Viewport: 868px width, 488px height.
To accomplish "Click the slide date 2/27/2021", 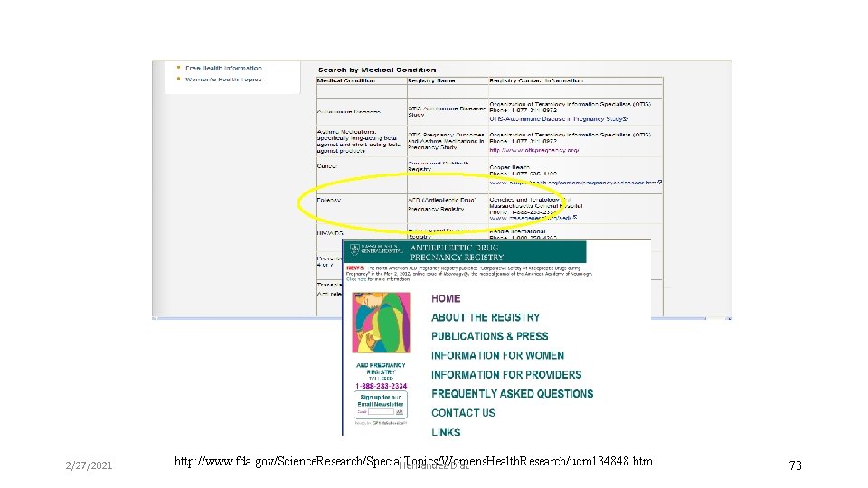I will [x=89, y=465].
